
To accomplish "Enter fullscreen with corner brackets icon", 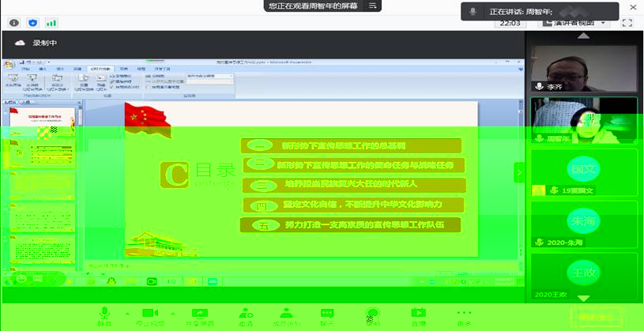I will (x=627, y=23).
